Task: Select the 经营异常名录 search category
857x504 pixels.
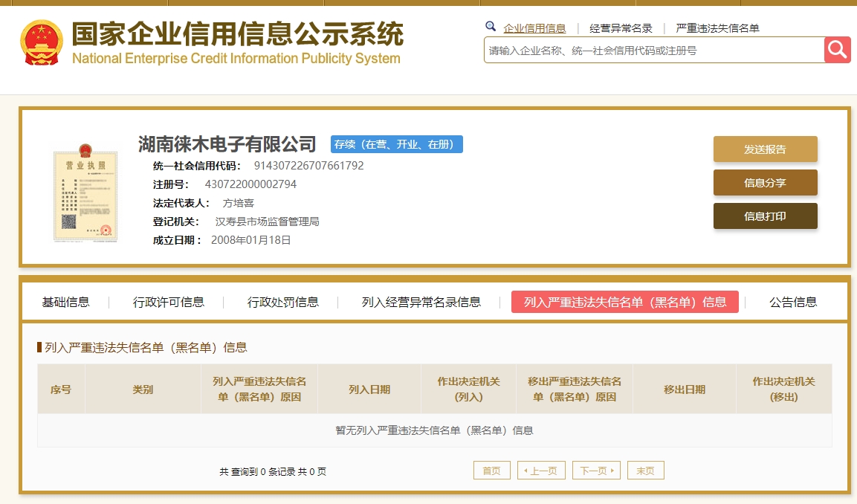Action: tap(621, 28)
